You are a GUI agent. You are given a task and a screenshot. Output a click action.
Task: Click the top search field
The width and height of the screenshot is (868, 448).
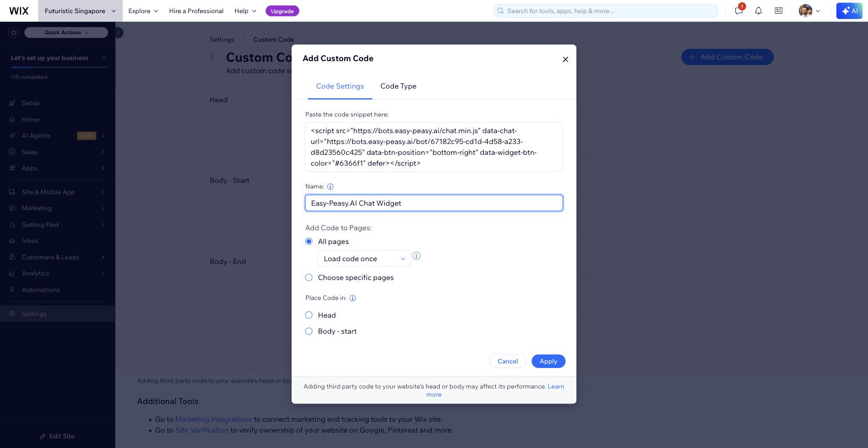point(606,11)
